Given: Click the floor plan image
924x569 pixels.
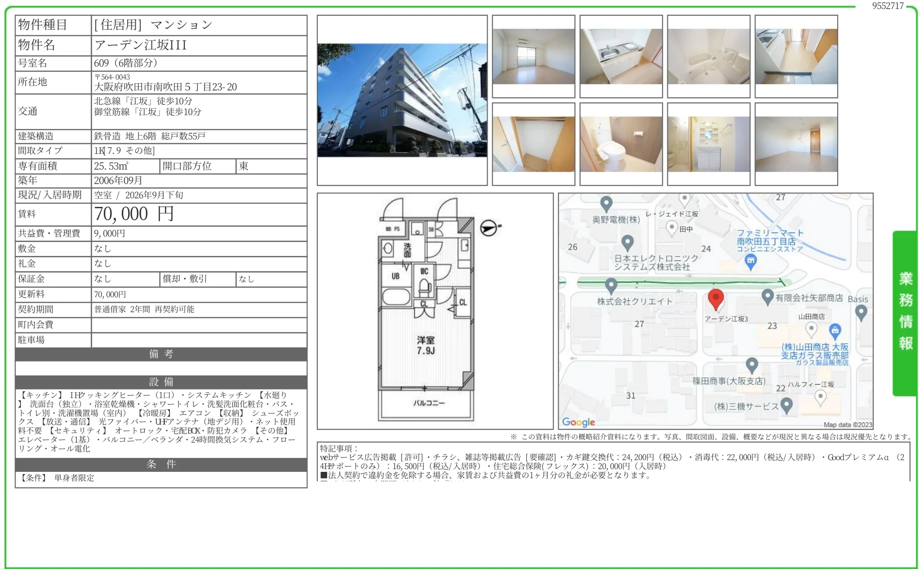Looking at the screenshot, I should (435, 311).
